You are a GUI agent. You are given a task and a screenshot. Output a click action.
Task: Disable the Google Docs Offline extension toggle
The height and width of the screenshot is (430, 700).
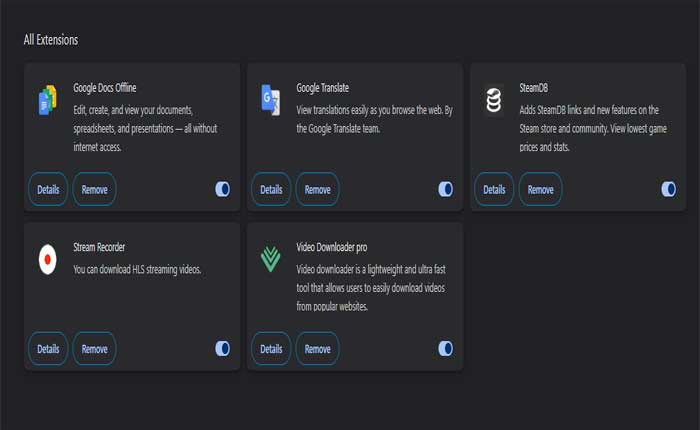222,189
